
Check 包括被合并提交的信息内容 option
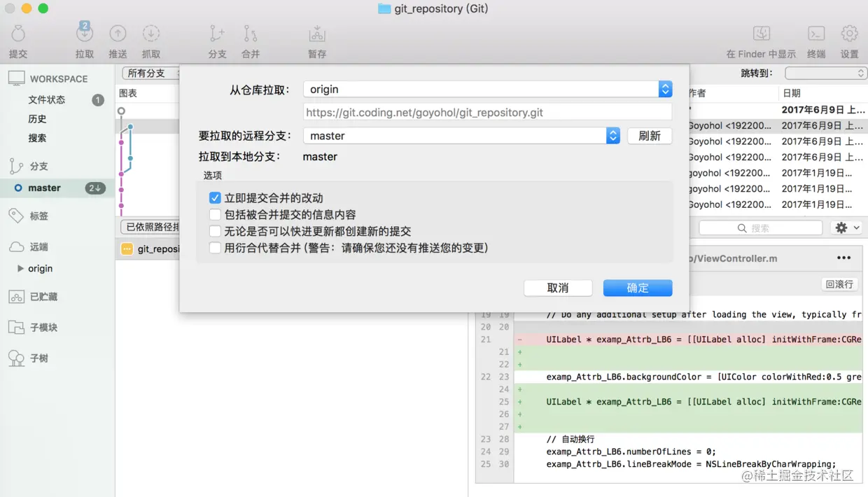pyautogui.click(x=215, y=214)
